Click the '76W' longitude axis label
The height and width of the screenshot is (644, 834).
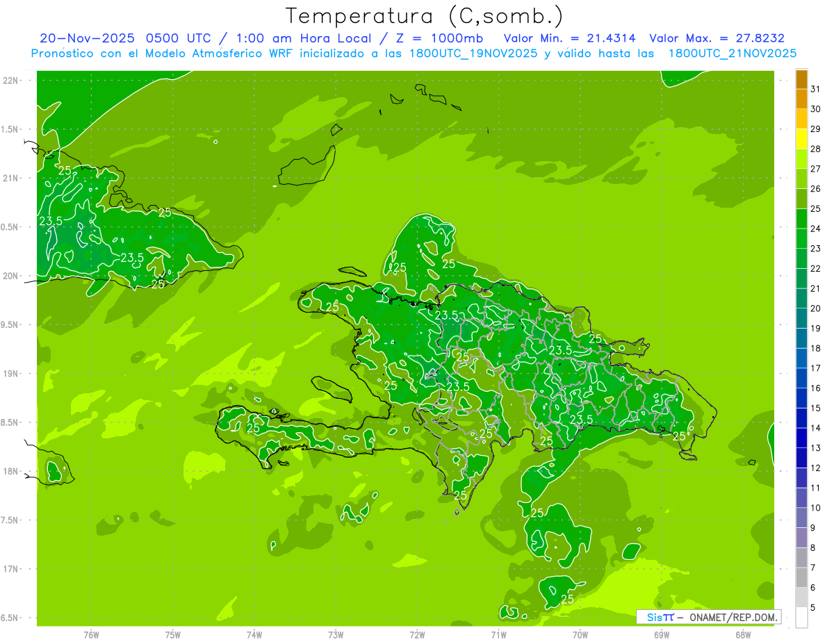point(91,635)
